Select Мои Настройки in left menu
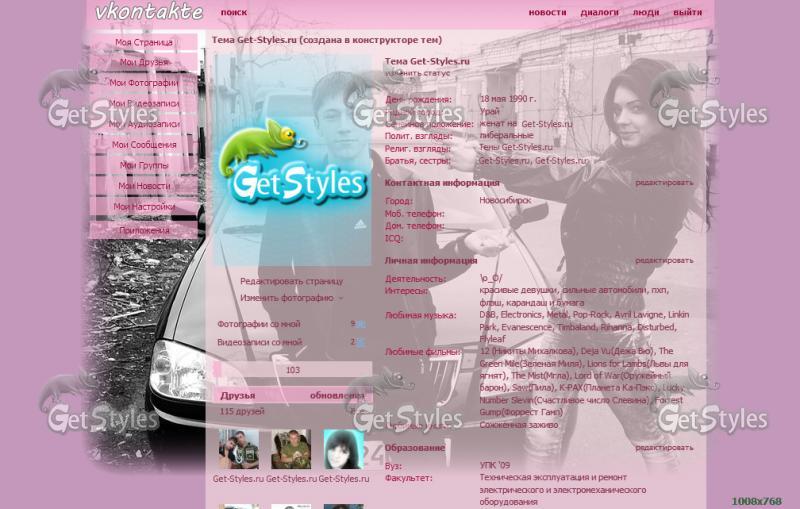Image resolution: width=800 pixels, height=509 pixels. 144,207
